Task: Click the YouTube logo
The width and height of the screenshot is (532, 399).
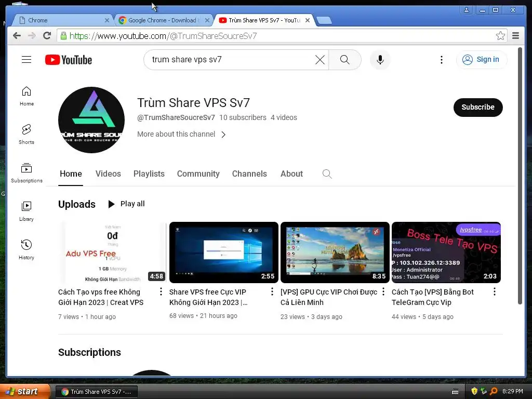Action: pos(69,60)
